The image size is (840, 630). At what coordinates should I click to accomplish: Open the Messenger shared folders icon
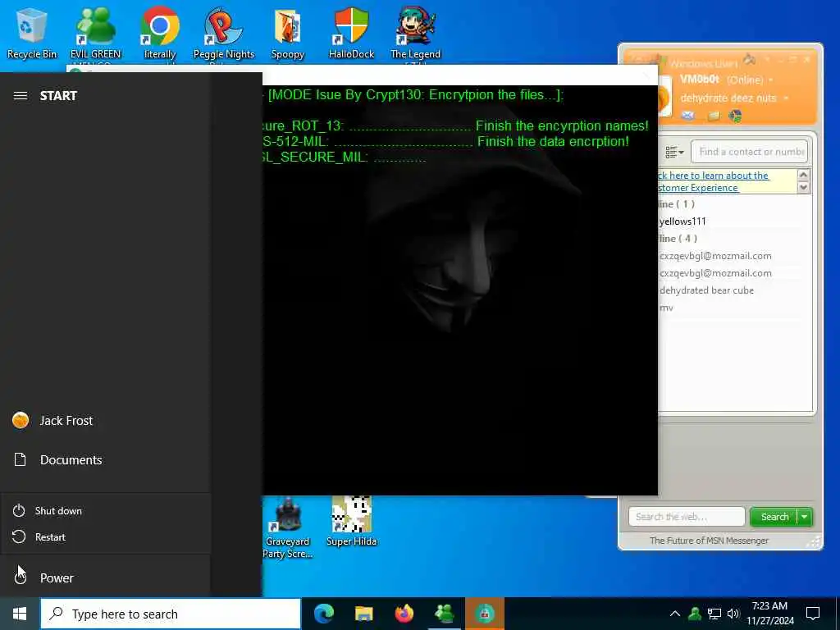[x=713, y=116]
